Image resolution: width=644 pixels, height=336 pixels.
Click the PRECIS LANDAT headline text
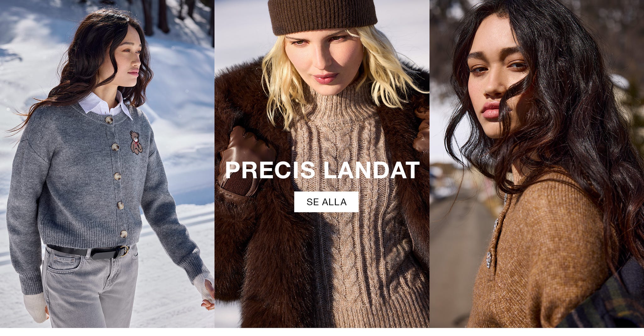[x=322, y=170]
